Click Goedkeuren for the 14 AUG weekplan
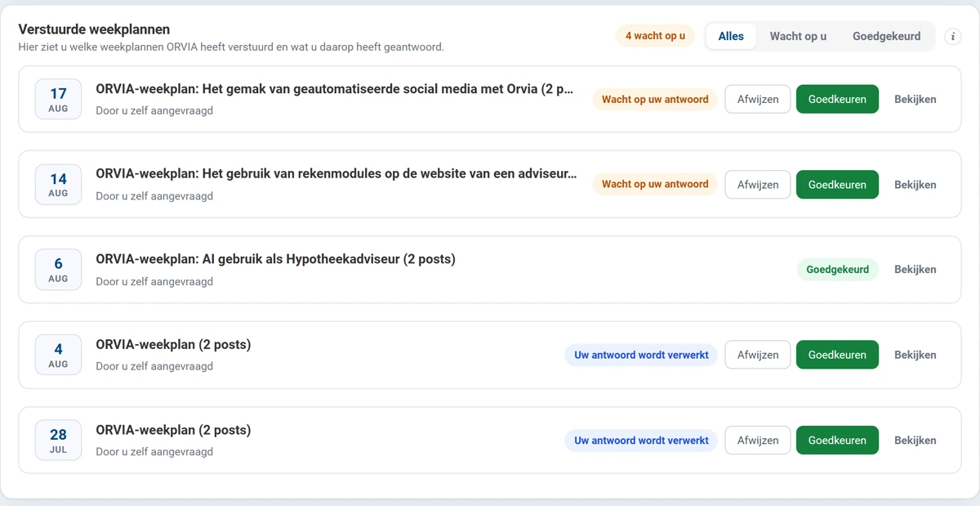 [x=837, y=185]
